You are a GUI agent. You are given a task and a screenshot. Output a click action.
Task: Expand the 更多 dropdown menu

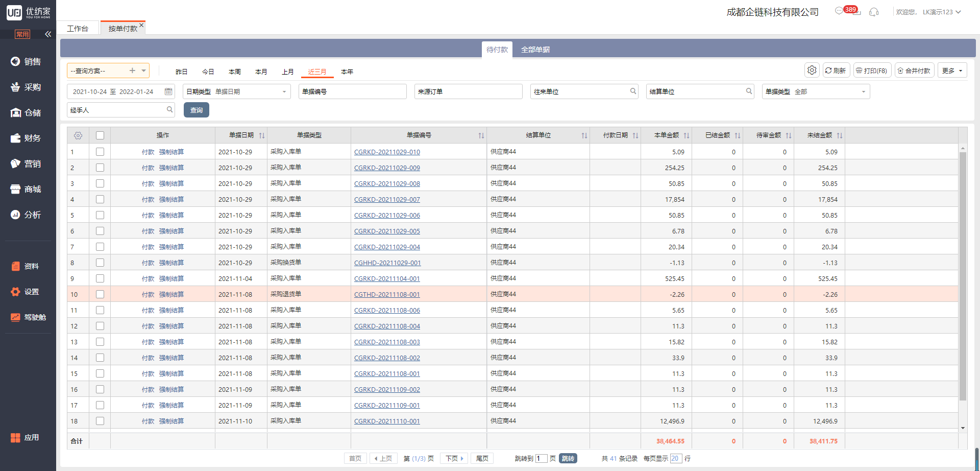(952, 70)
